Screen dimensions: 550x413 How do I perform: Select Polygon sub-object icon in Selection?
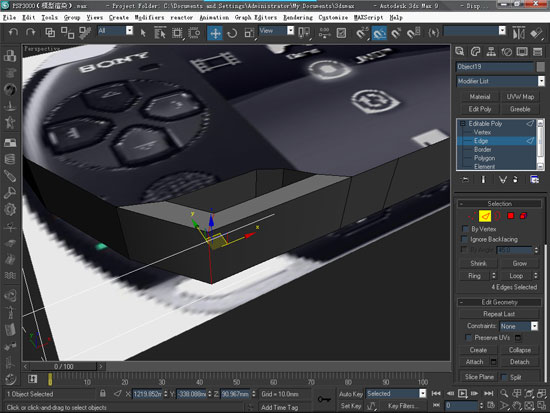[510, 216]
